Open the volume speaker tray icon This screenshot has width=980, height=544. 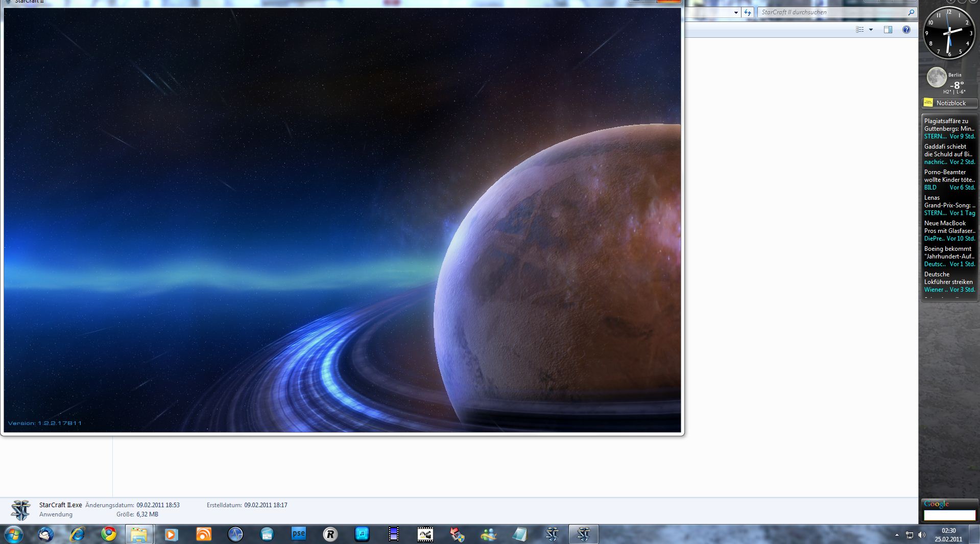[922, 535]
